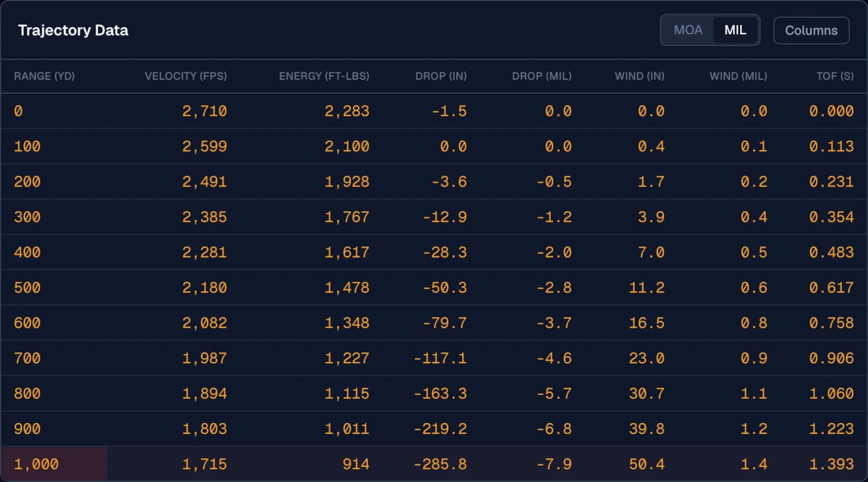Viewport: 868px width, 482px height.
Task: Select the 500 yard range cell
Action: coord(27,288)
